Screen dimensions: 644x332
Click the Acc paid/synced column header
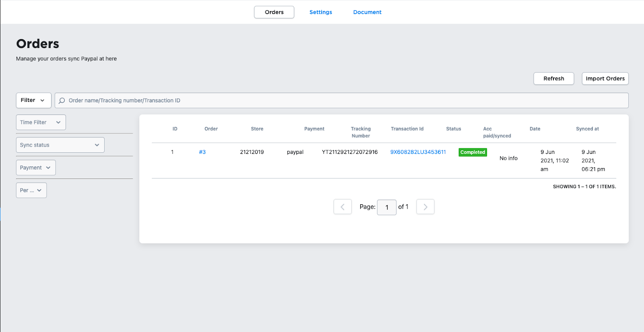pyautogui.click(x=497, y=132)
